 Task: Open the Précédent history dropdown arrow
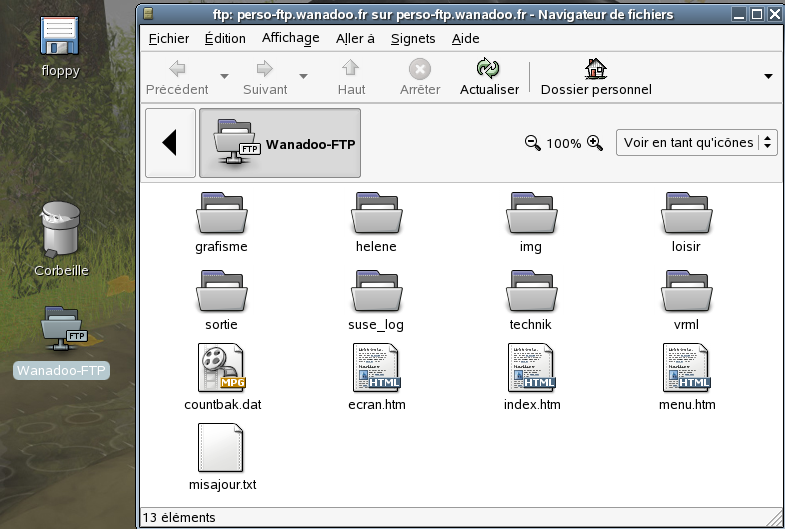click(224, 77)
